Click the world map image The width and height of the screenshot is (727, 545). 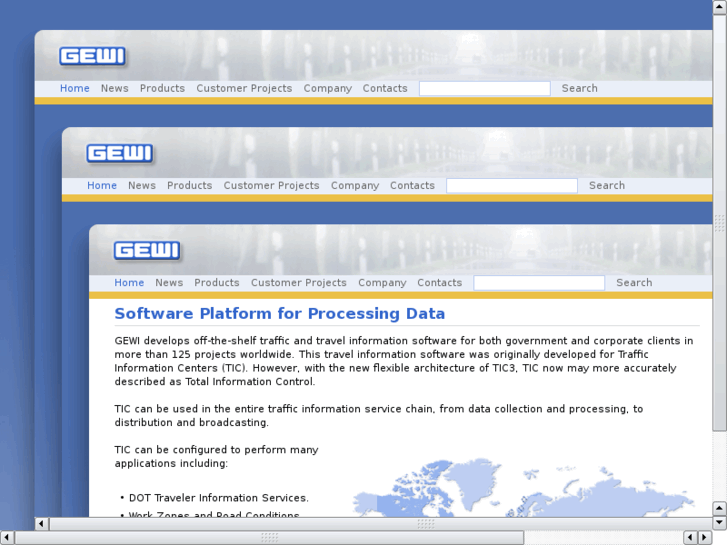524,487
